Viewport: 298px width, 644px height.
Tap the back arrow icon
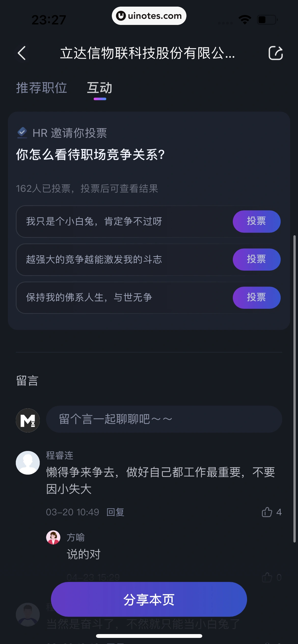pos(22,53)
